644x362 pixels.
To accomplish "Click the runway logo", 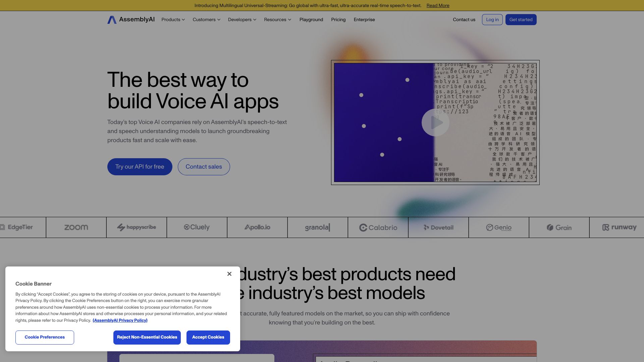I will point(620,227).
